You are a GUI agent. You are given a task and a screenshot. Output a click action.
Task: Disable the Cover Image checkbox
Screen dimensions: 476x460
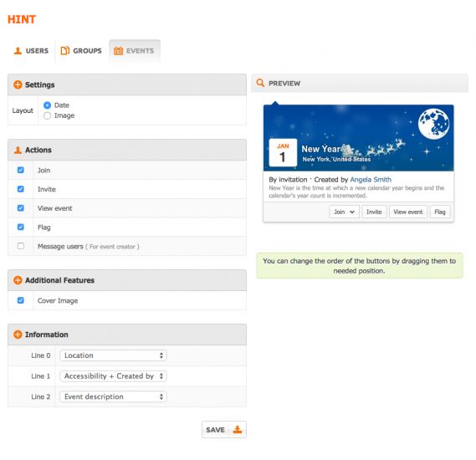(x=21, y=300)
